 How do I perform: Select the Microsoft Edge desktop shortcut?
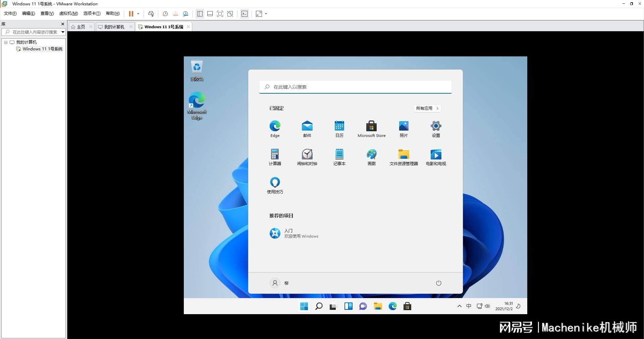coord(197,106)
